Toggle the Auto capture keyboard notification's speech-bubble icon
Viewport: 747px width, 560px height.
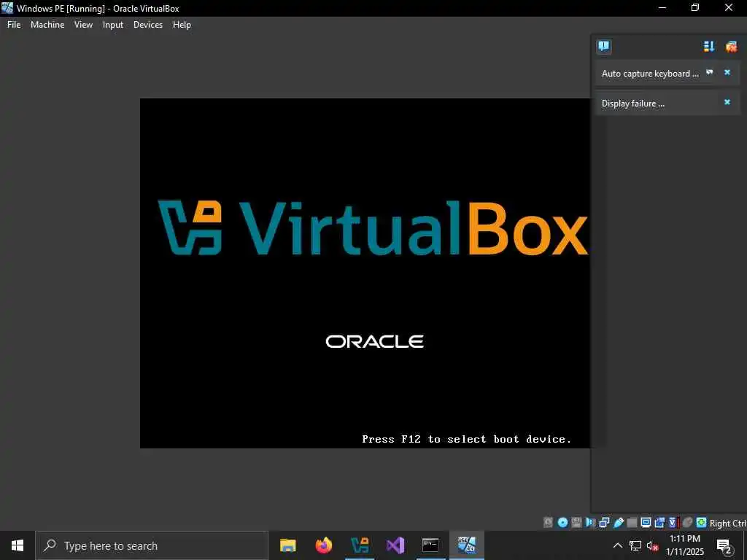tap(709, 72)
